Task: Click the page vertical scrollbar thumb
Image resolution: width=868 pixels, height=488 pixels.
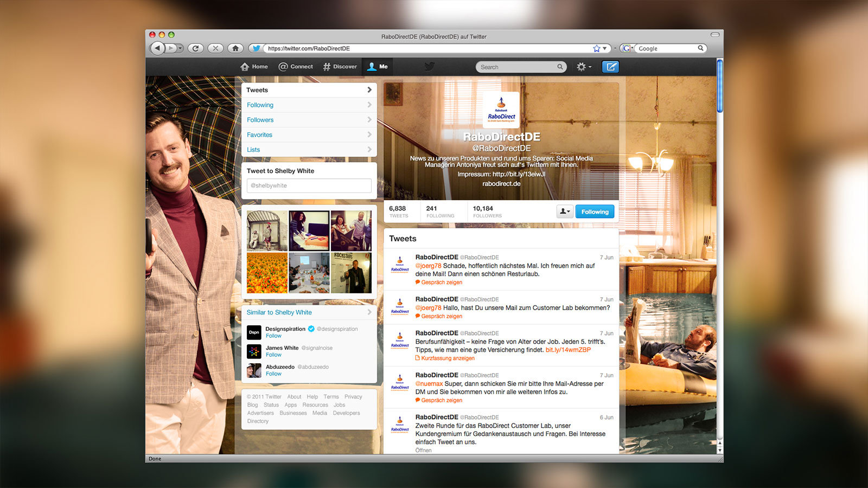Action: (720, 86)
